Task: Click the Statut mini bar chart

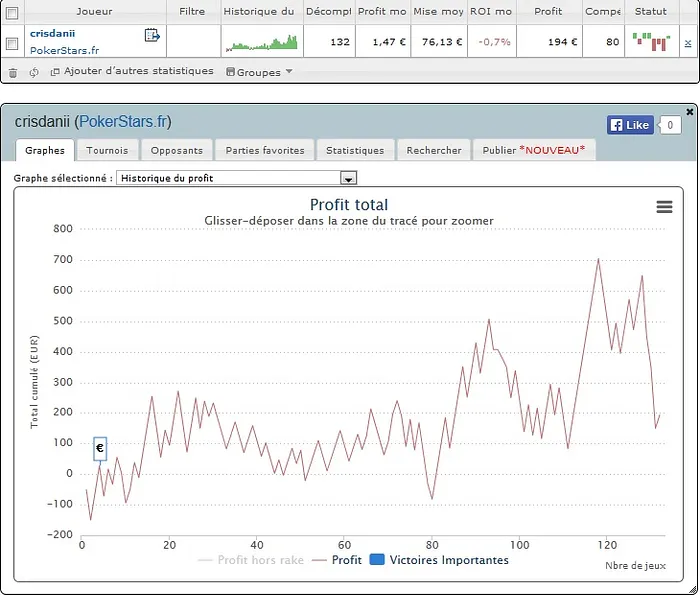Action: pyautogui.click(x=652, y=42)
